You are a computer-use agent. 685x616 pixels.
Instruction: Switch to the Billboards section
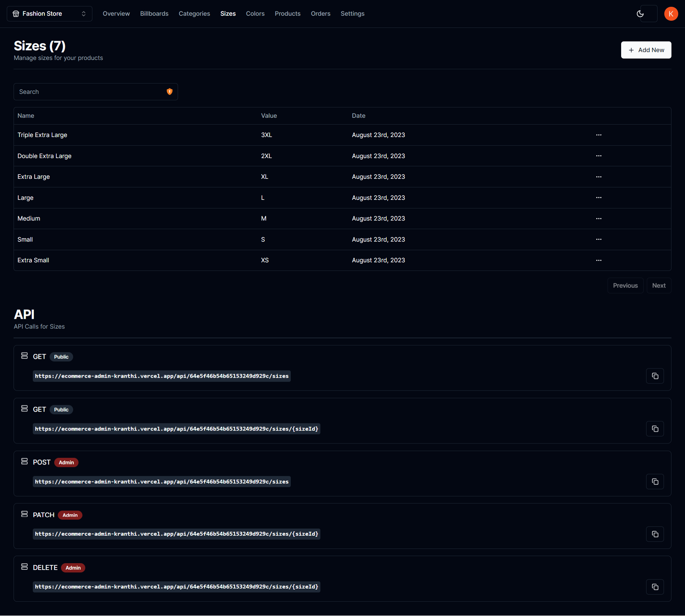(x=154, y=14)
